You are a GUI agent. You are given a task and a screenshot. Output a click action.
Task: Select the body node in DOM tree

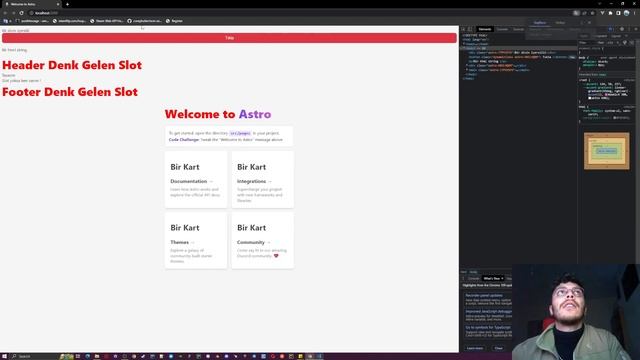518,48
